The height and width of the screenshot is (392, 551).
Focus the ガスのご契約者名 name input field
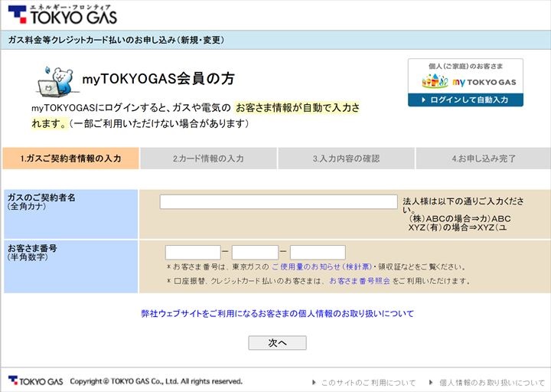coord(279,202)
